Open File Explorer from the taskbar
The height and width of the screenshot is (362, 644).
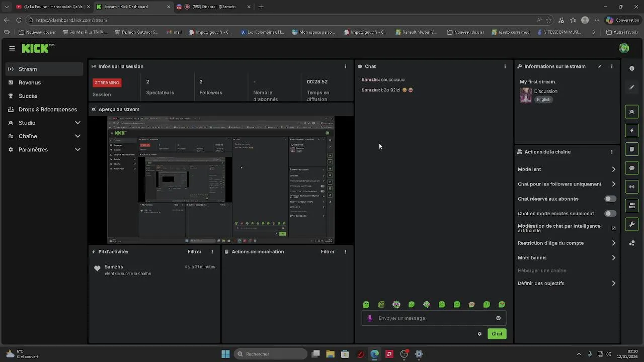330,354
